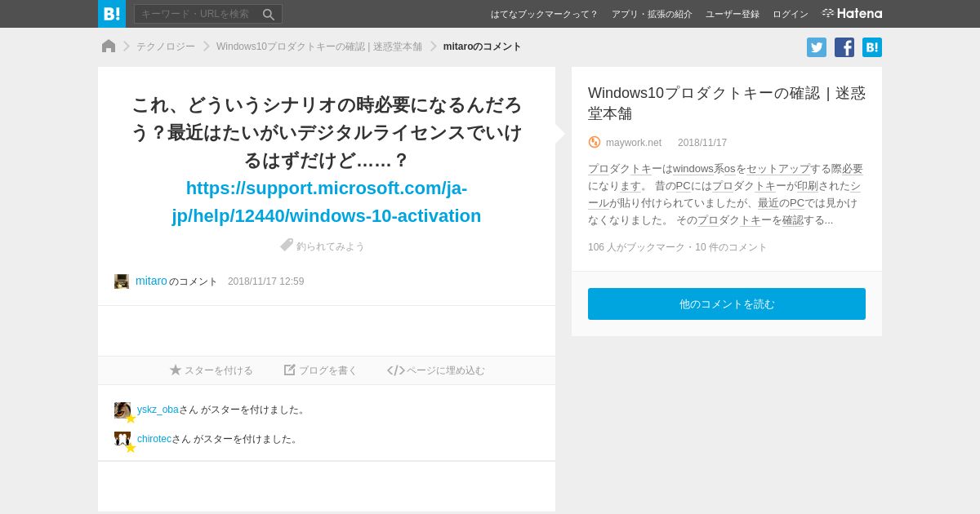The height and width of the screenshot is (514, 980).
Task: Click the comment timestamp 2018/11/17 12:59
Action: click(x=266, y=281)
